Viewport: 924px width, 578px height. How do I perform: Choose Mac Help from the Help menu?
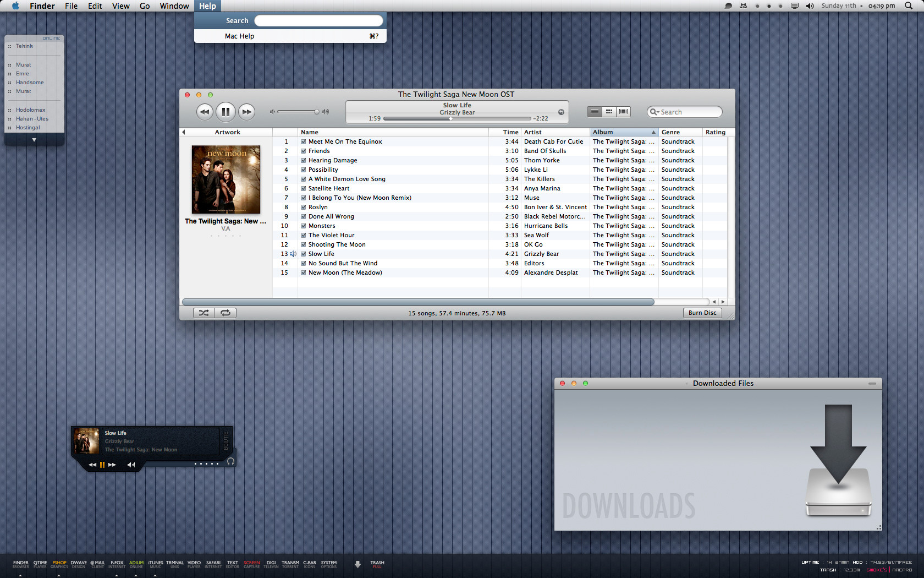290,36
